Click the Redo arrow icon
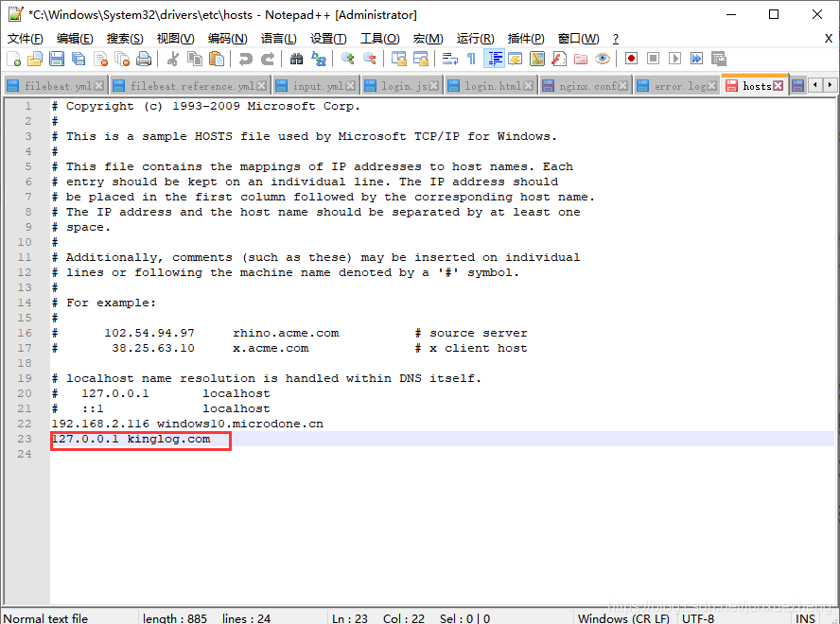The image size is (840, 624). (x=268, y=59)
